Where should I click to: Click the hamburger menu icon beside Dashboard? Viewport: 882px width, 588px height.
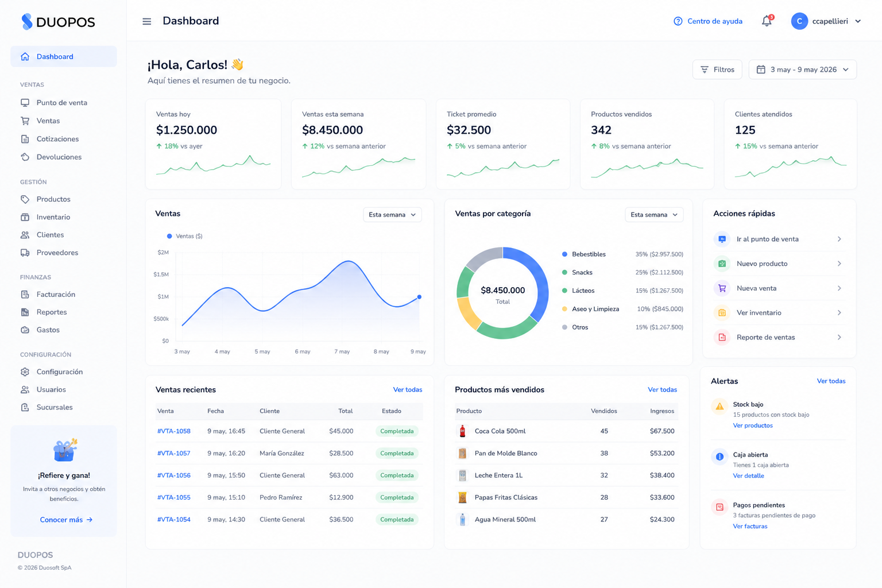(147, 21)
